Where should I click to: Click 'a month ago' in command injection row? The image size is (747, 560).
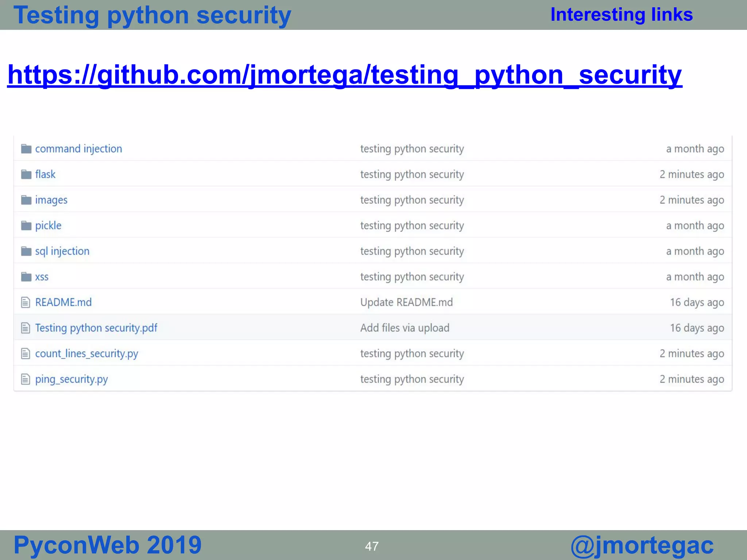point(695,149)
